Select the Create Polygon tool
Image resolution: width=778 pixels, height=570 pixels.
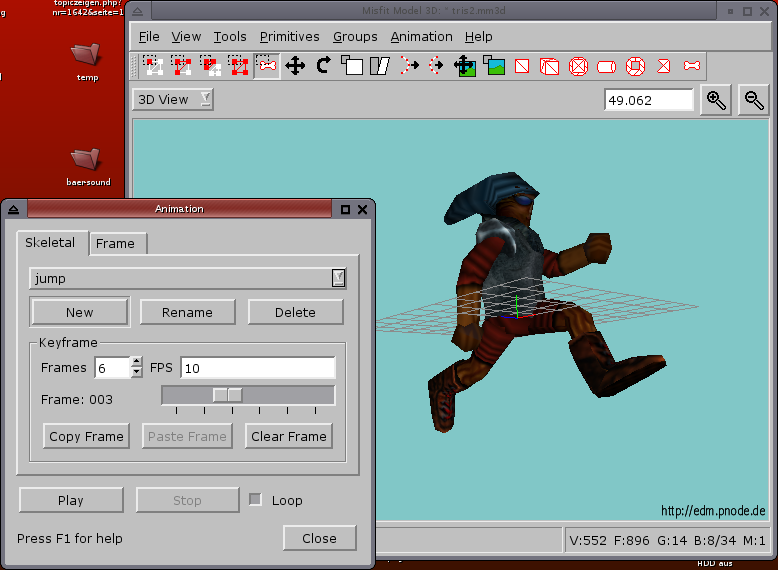tap(664, 65)
